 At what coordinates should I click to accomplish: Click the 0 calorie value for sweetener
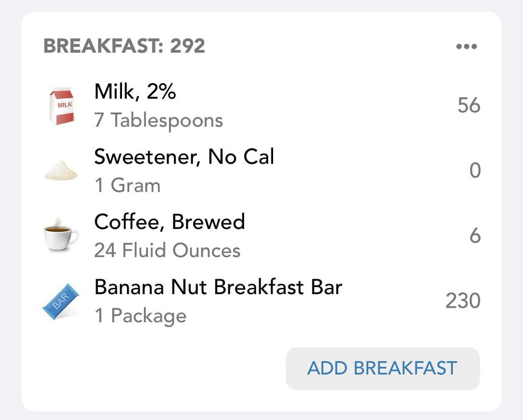pyautogui.click(x=475, y=170)
